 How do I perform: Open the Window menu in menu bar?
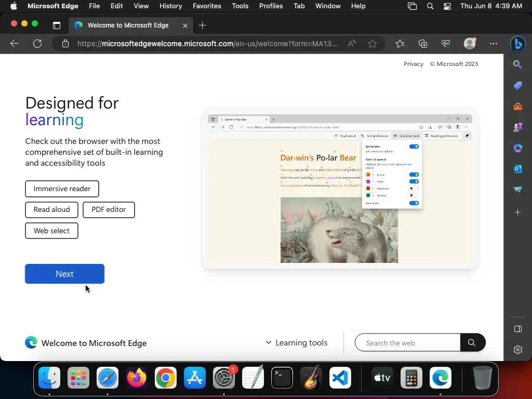point(328,6)
